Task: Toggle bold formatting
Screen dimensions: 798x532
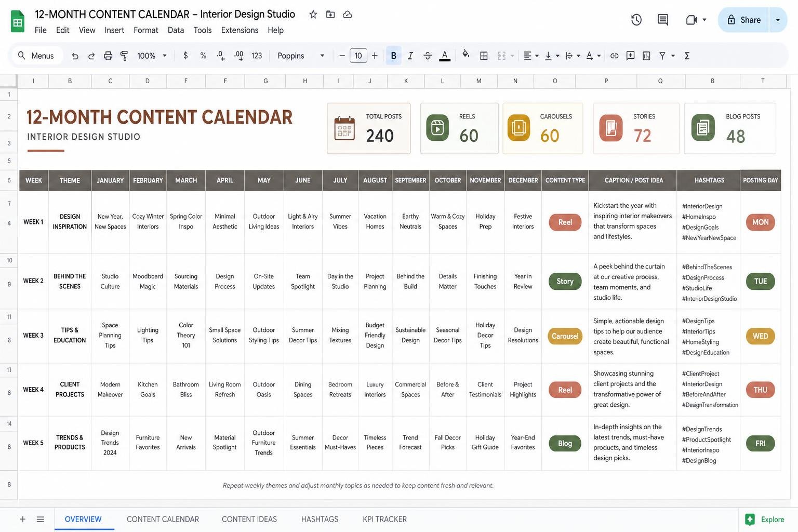Action: (x=393, y=56)
